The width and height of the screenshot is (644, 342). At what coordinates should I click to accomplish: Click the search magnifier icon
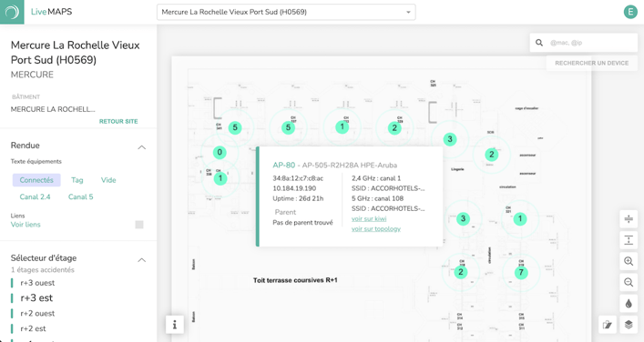(539, 42)
